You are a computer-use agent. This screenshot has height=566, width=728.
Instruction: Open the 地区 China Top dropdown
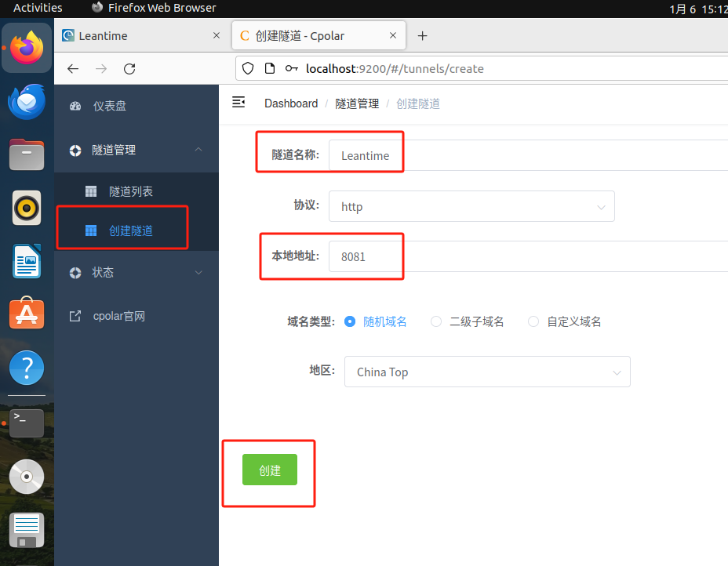tap(487, 372)
